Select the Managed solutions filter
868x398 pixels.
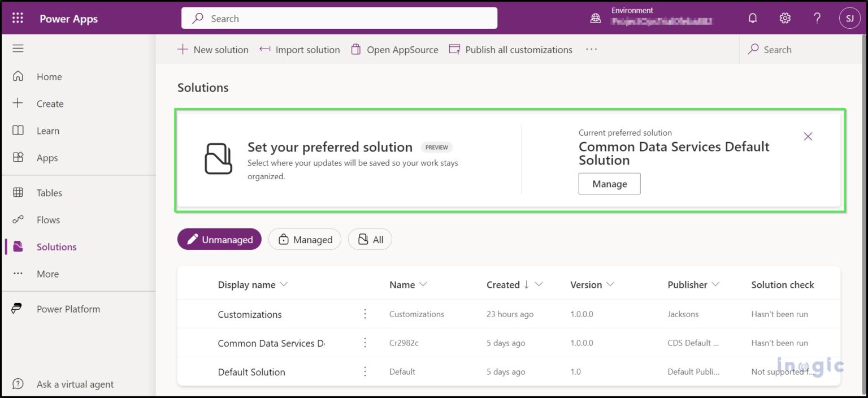[305, 239]
